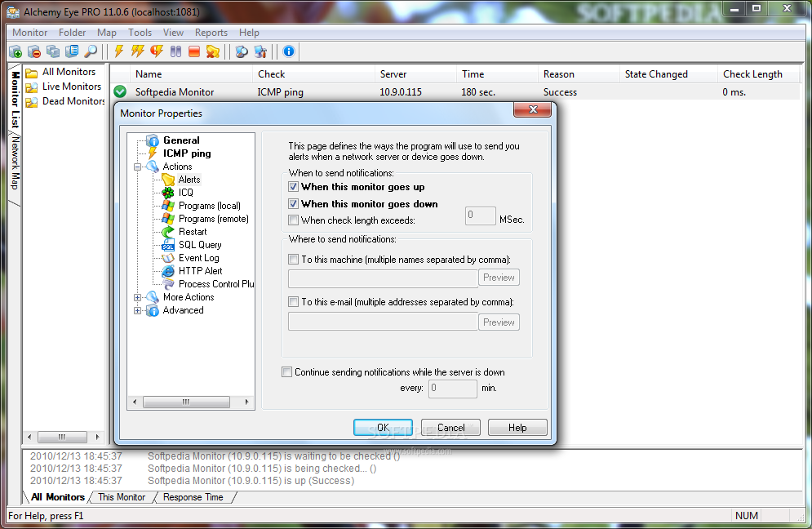Click the delete monitor toolbar icon
Image resolution: width=812 pixels, height=529 pixels.
click(x=34, y=51)
